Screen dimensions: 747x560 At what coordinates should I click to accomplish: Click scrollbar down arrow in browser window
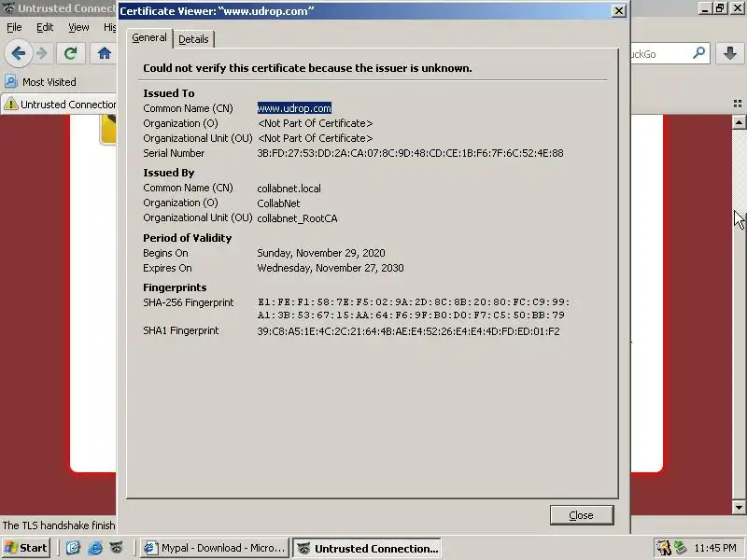click(739, 507)
